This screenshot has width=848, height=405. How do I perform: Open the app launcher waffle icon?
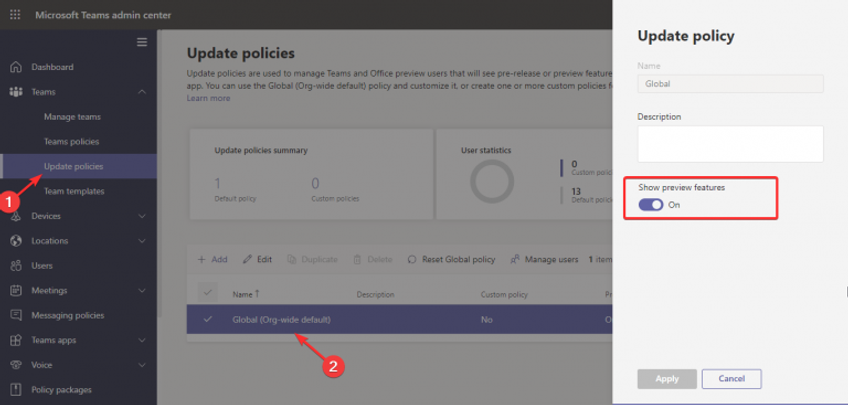coord(15,15)
